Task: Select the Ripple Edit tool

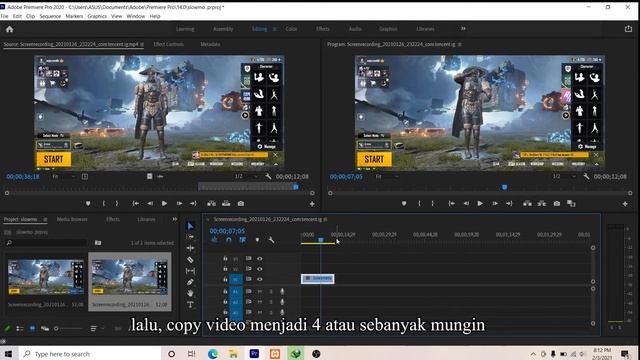Action: pos(190,248)
